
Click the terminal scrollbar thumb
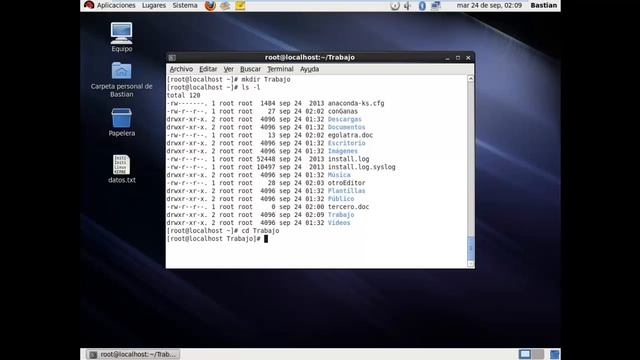coord(471,248)
